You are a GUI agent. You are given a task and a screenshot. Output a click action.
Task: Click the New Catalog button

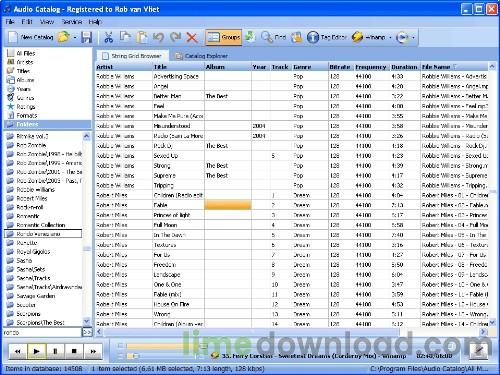(31, 37)
